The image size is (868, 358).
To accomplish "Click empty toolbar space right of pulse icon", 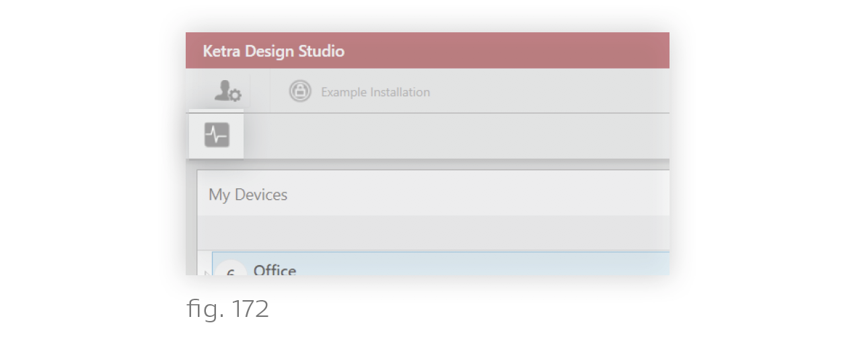I will coord(456,136).
